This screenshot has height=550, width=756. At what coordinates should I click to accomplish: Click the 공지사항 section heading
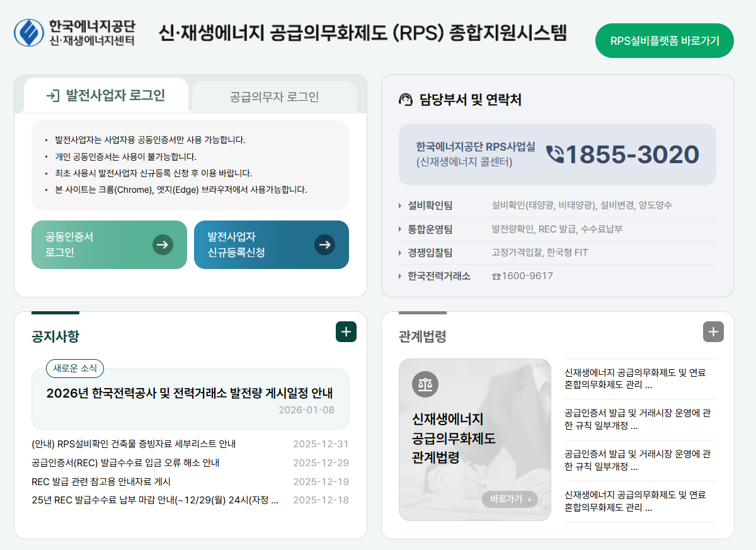[x=55, y=336]
